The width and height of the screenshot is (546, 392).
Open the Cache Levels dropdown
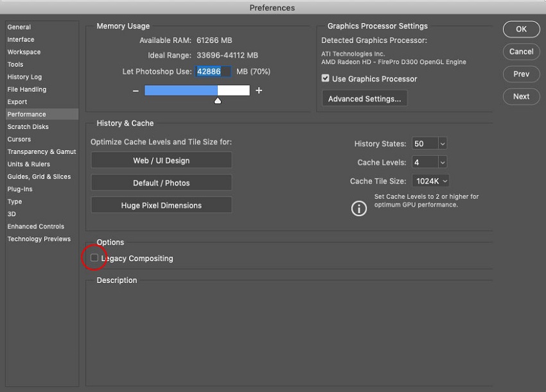429,162
